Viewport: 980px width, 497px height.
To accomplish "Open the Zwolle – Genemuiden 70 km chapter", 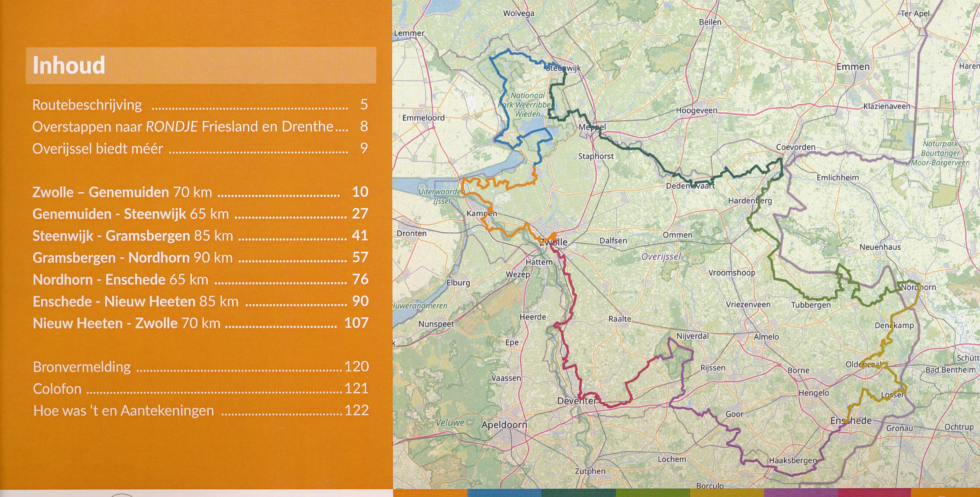I will pyautogui.click(x=122, y=192).
